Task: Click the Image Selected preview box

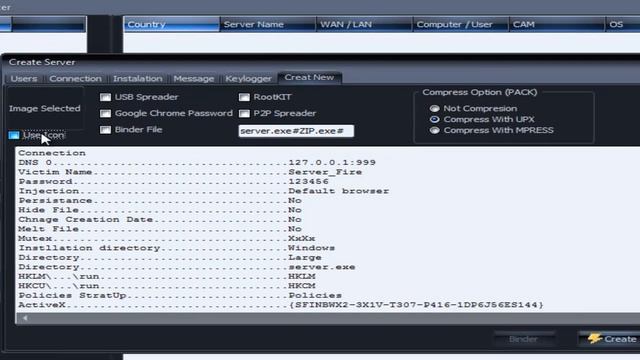Action: pyautogui.click(x=44, y=108)
